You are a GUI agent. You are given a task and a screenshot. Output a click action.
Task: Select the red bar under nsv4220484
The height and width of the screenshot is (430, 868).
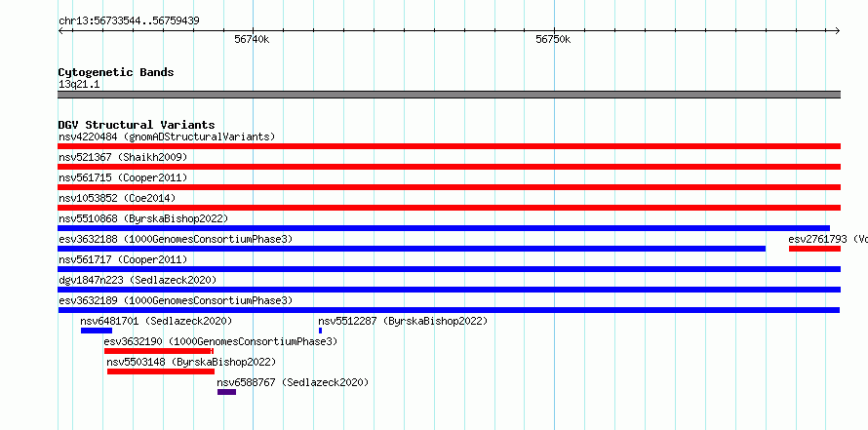click(x=449, y=146)
